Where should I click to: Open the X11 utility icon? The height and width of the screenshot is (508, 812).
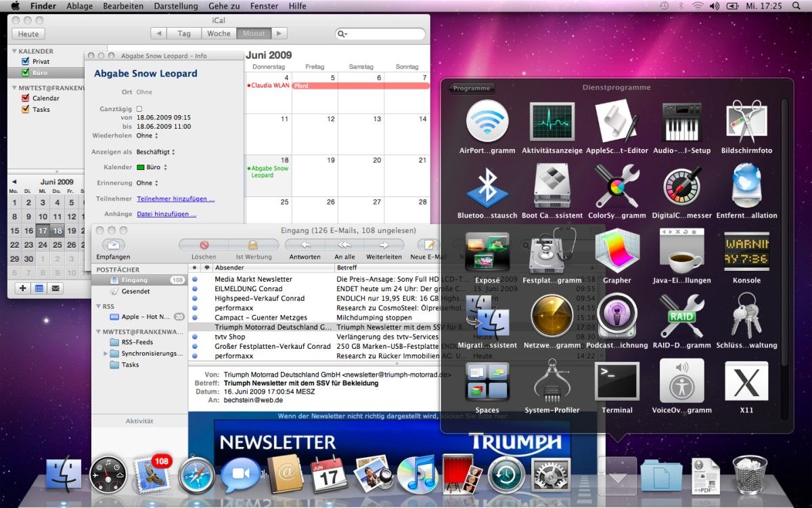[746, 381]
